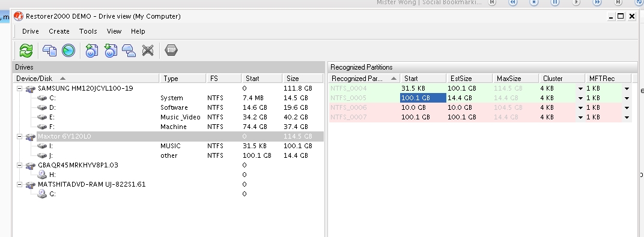This screenshot has width=644, height=237.
Task: Open Cluster dropdown for NTFS_0007 row
Action: pos(580,117)
